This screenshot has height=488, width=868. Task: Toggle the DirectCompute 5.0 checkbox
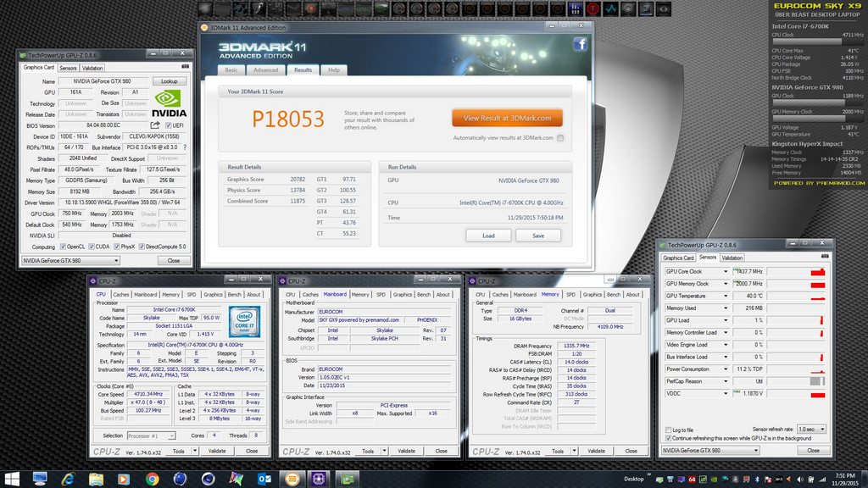click(x=142, y=247)
